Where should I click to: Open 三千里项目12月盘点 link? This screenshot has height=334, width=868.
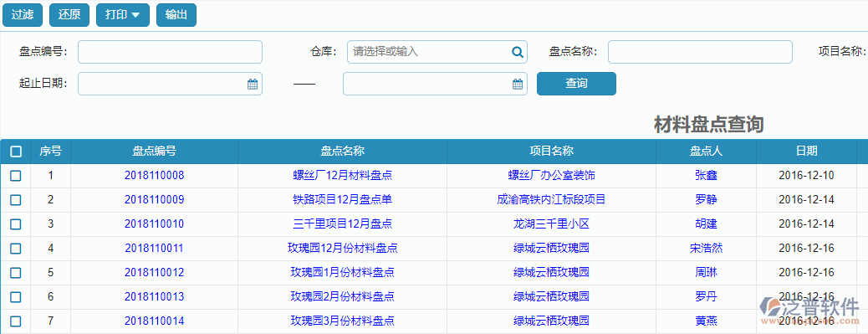343,224
